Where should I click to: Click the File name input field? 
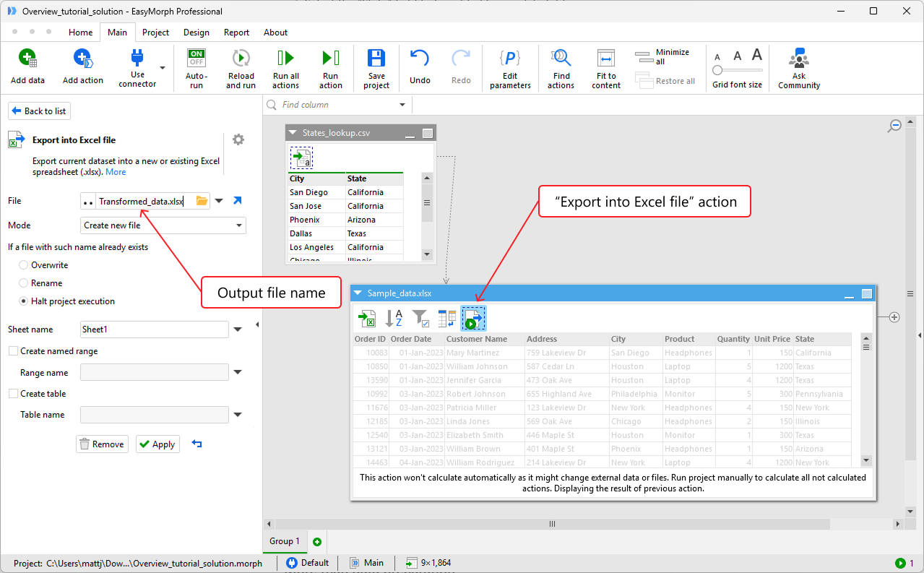pos(144,202)
